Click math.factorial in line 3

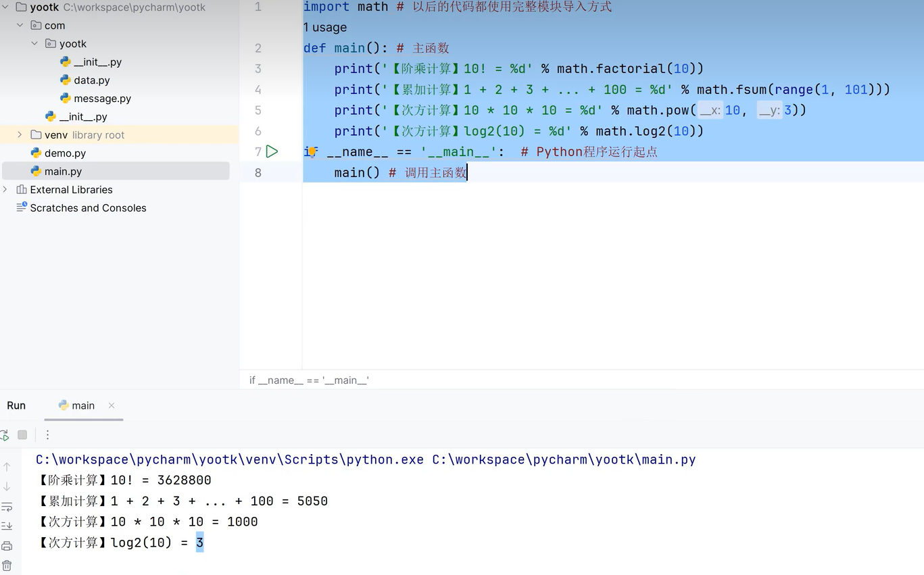pos(611,69)
